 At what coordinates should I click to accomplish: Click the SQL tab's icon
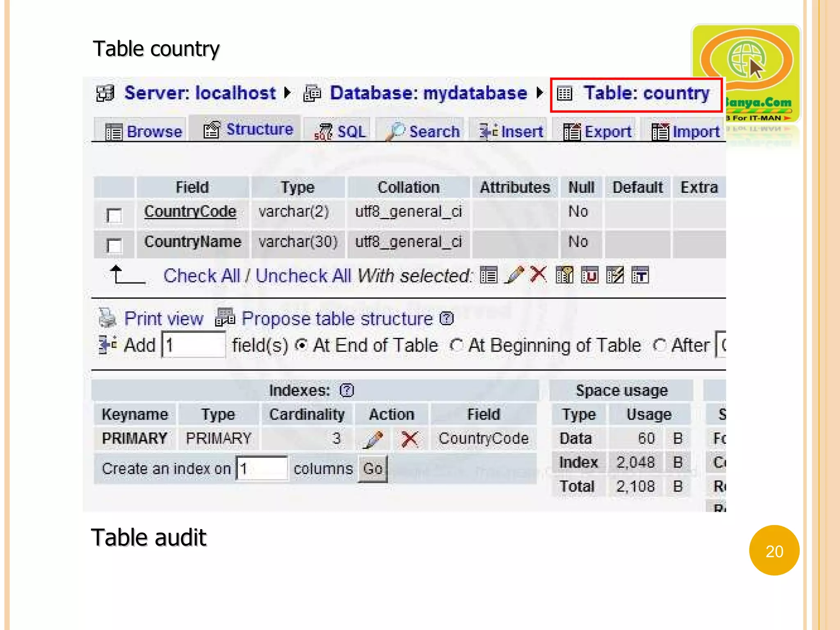pos(323,132)
